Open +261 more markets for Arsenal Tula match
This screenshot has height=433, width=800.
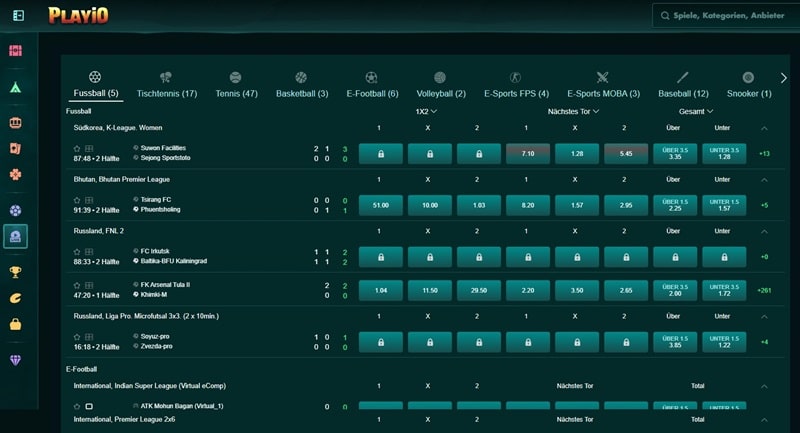pyautogui.click(x=764, y=290)
